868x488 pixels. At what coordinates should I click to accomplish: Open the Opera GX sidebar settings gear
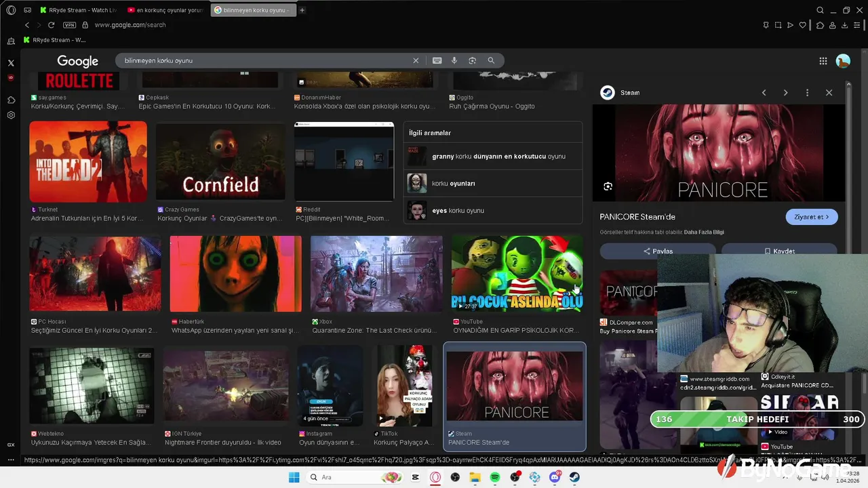point(11,115)
